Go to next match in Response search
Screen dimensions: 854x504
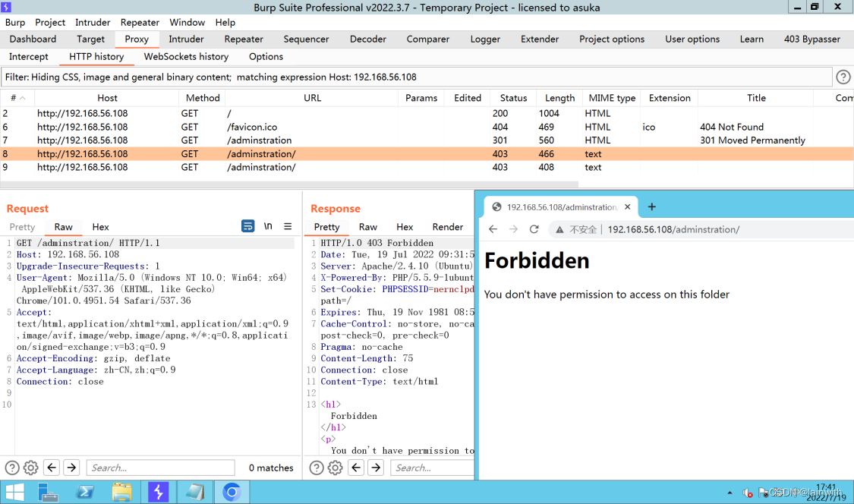pos(376,468)
